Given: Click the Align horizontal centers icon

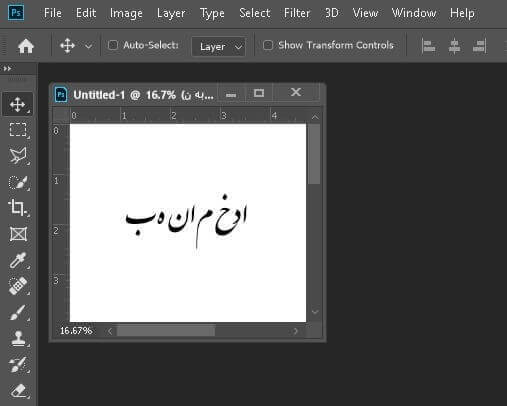Looking at the screenshot, I should click(454, 46).
